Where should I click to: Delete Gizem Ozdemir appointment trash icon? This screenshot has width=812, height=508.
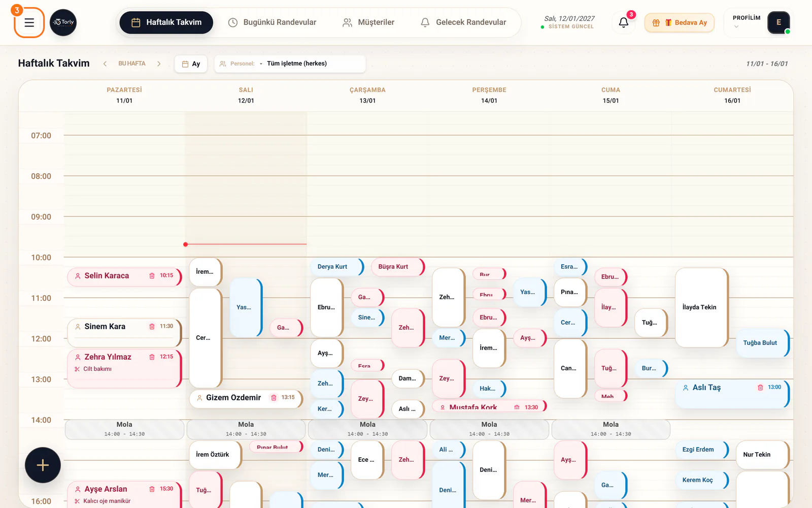point(274,398)
